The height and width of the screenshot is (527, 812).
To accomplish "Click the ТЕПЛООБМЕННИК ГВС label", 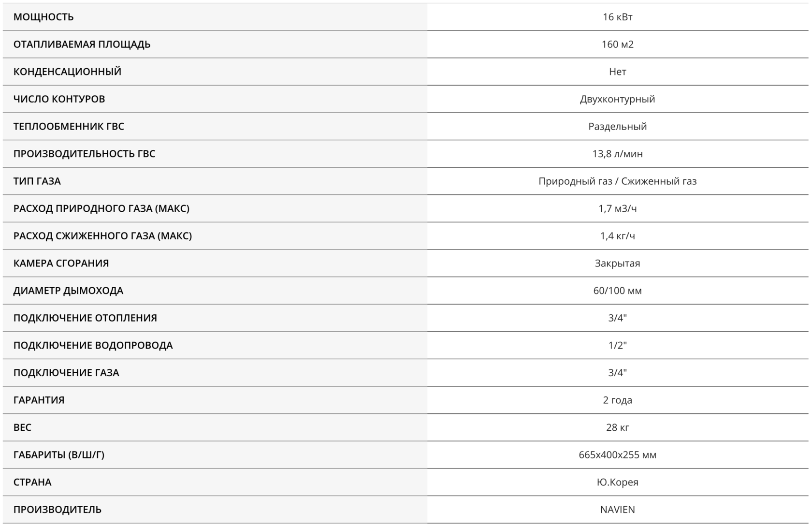I will click(x=69, y=127).
